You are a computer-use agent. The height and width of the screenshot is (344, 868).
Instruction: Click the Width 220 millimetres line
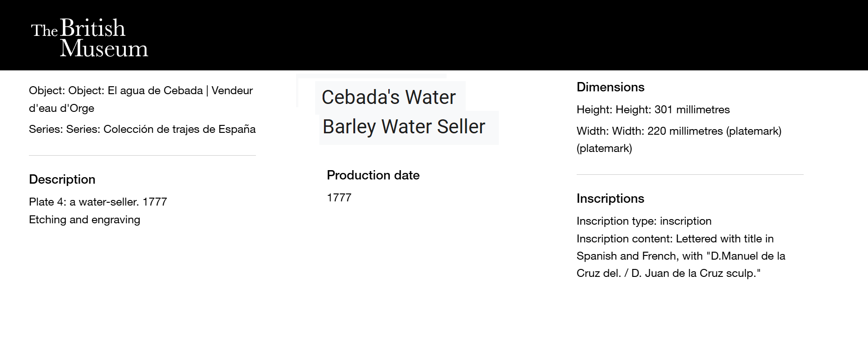(679, 131)
